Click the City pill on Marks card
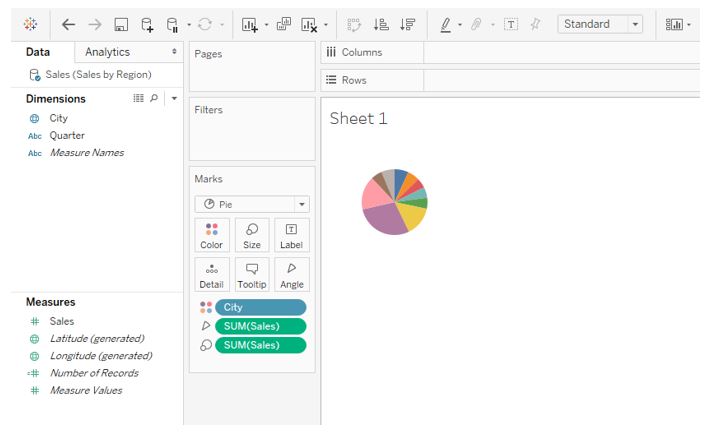This screenshot has height=442, width=712. point(261,308)
